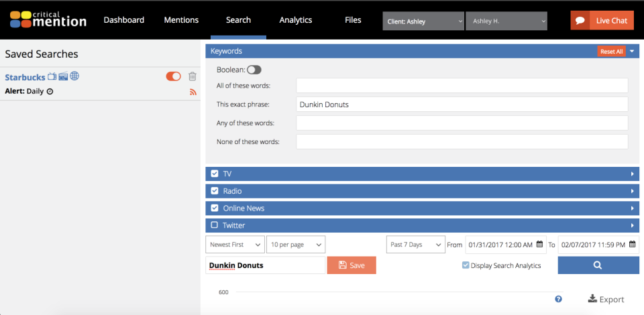Open the To date calendar icon

coord(632,244)
